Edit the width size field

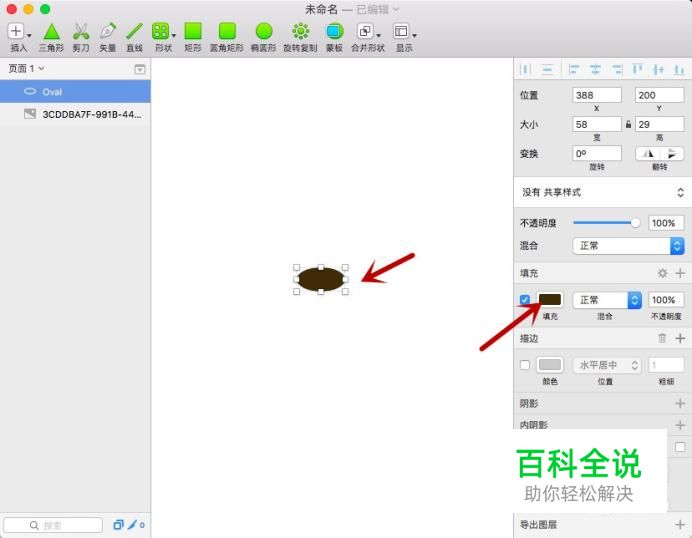[597, 124]
